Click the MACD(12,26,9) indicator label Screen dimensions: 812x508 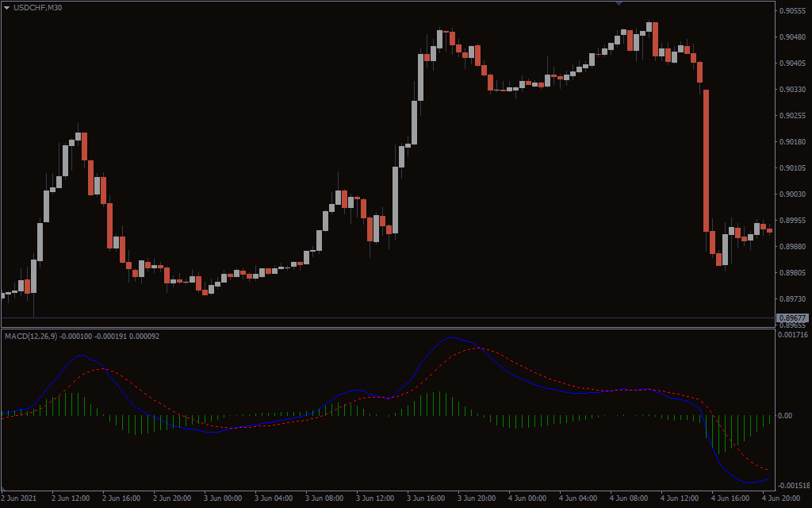(x=31, y=337)
